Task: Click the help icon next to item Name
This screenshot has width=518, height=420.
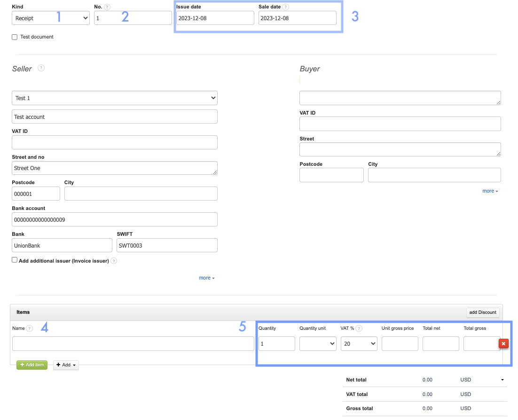Action: click(x=30, y=328)
